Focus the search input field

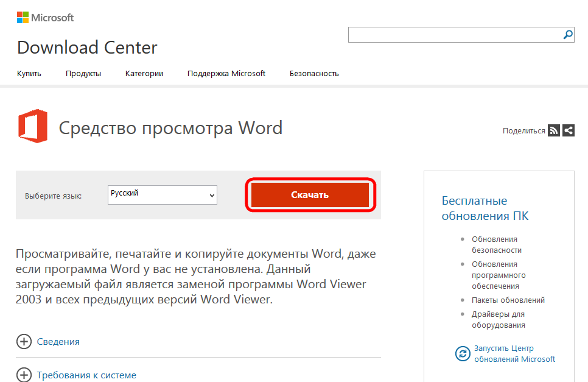tap(454, 35)
